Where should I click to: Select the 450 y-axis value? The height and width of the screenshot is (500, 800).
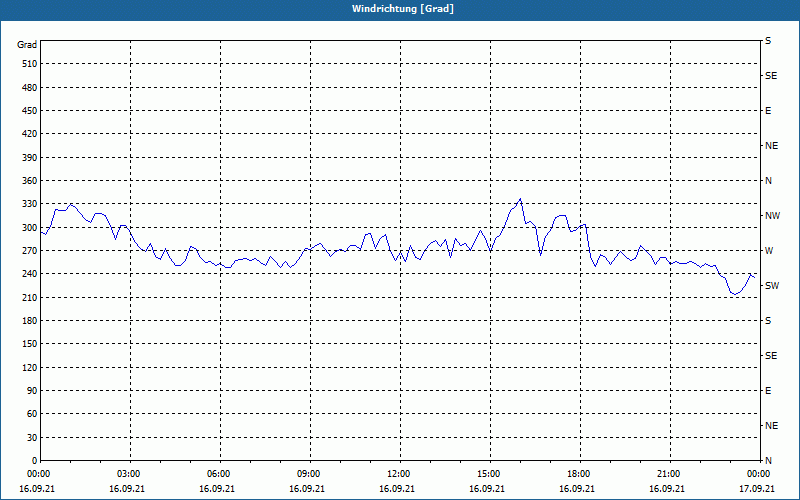[30, 111]
